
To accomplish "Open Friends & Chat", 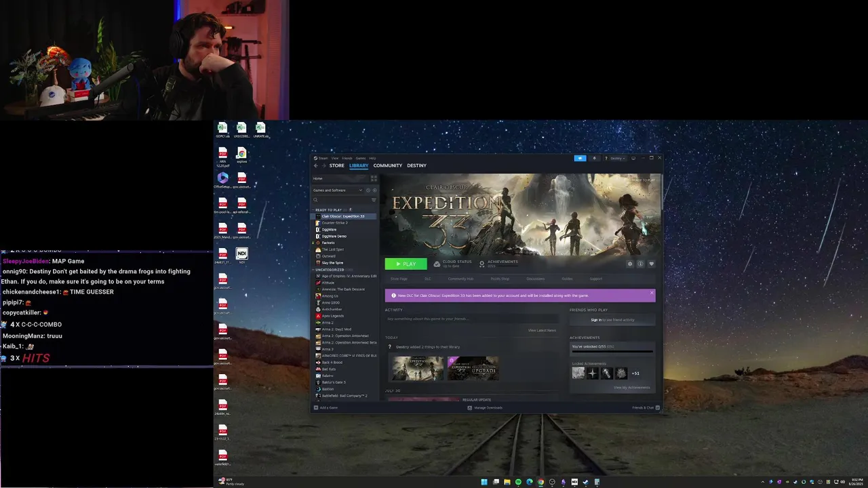I will 646,407.
